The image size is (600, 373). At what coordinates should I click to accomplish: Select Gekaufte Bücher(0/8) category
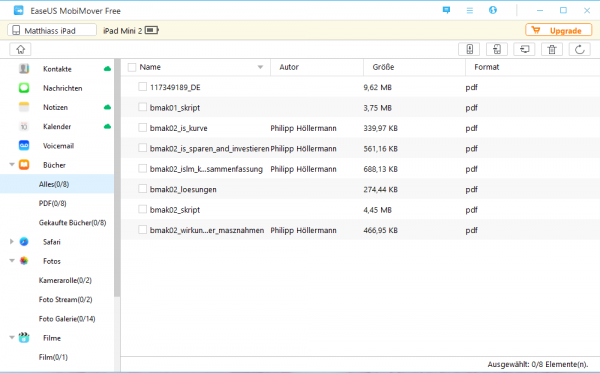(x=72, y=223)
